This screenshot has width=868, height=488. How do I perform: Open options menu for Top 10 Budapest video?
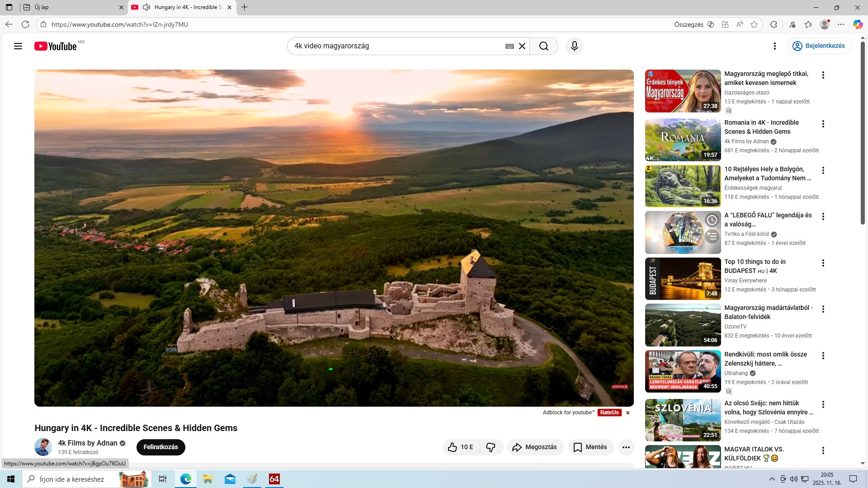[823, 263]
